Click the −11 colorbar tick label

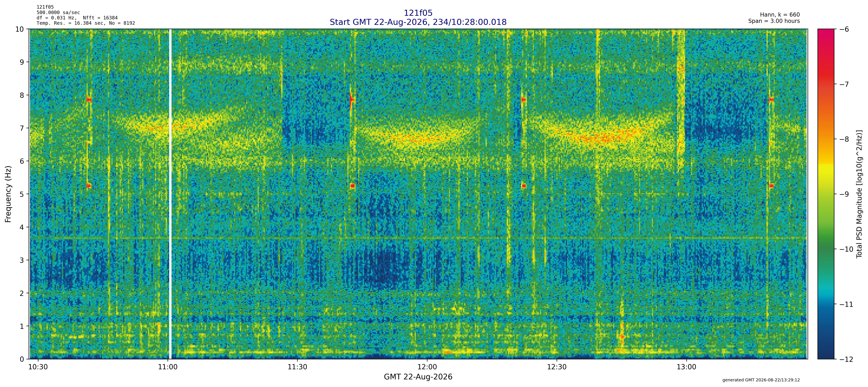tap(846, 304)
